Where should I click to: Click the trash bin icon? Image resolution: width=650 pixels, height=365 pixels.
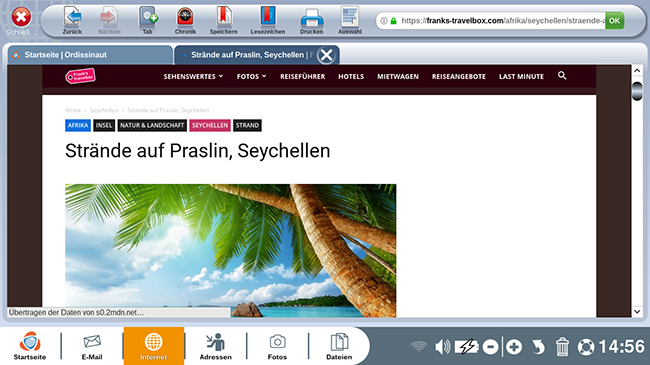coord(562,346)
